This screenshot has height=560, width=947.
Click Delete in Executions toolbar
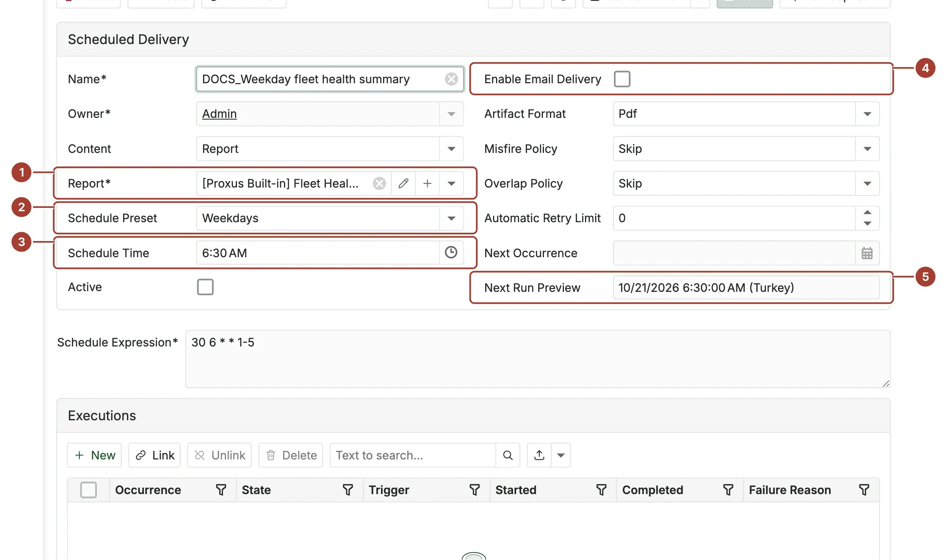point(291,455)
